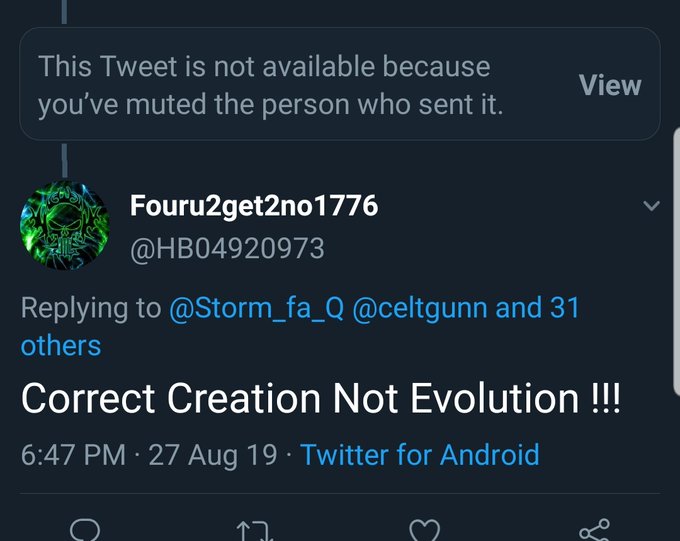Tap the thread line above the avatar
Screen dimensions: 680x541
tap(65, 157)
